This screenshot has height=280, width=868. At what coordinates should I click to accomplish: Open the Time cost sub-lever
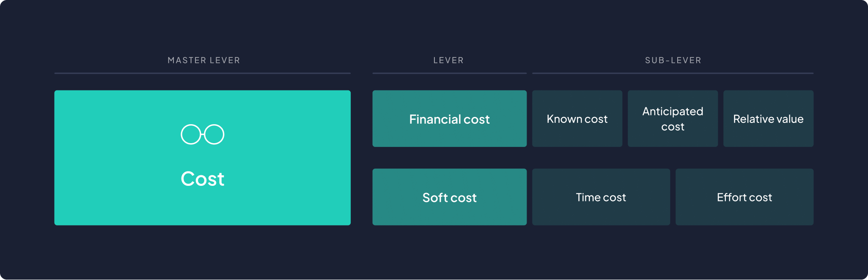coord(601,197)
